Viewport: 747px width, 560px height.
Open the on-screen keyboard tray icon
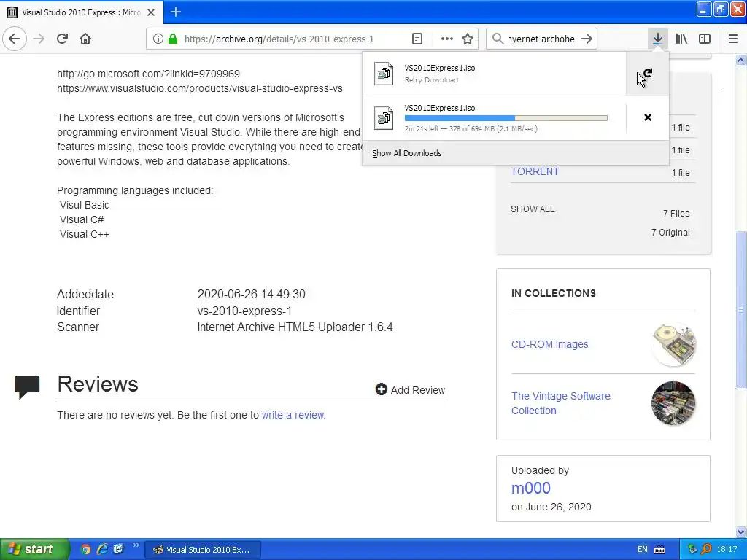pyautogui.click(x=659, y=550)
